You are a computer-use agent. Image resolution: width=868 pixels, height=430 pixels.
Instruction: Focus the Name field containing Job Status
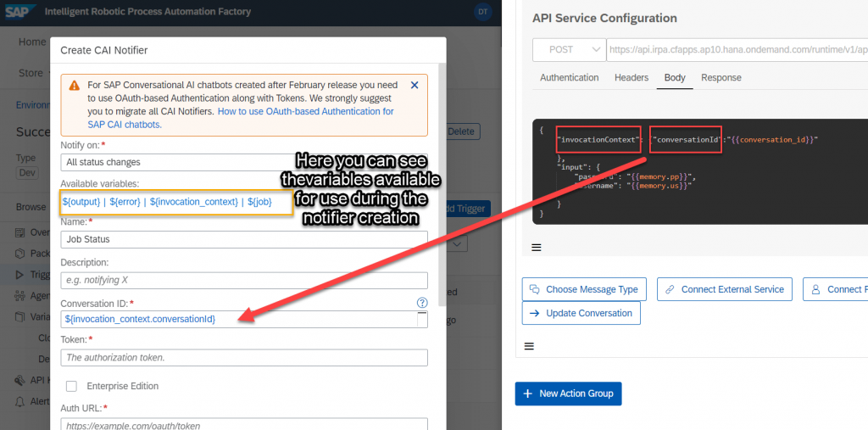[243, 239]
